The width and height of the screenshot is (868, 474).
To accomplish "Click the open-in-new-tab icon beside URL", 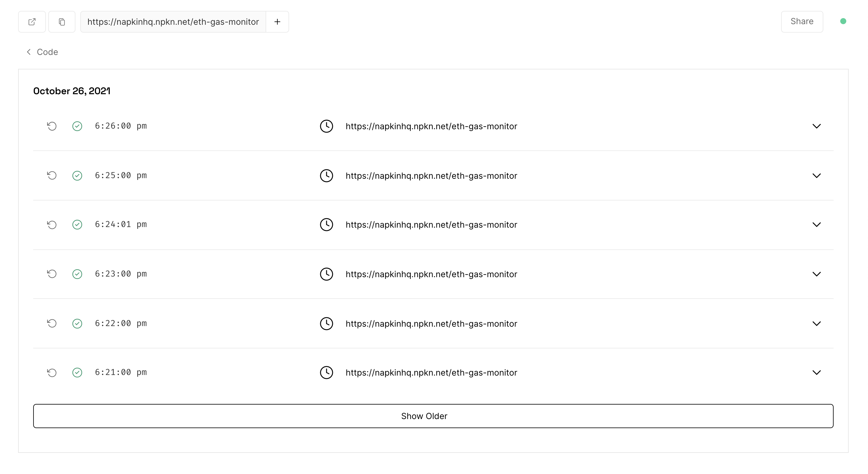I will [x=32, y=22].
